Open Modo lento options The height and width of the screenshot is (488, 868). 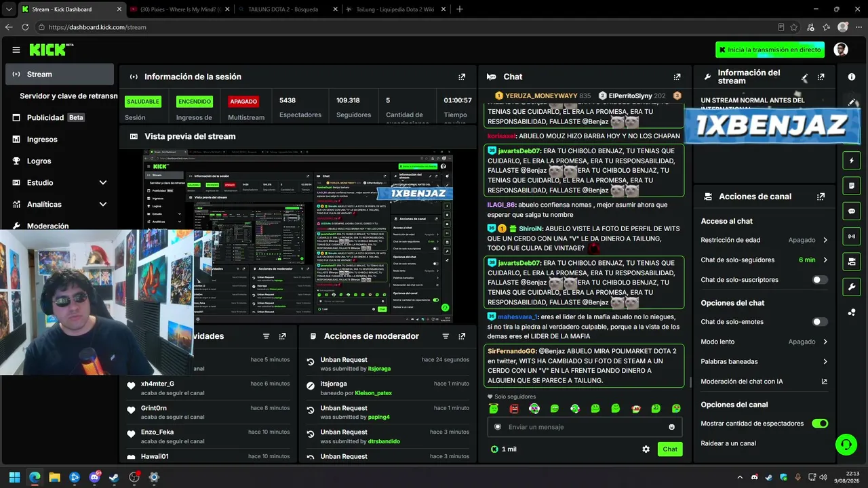click(764, 342)
